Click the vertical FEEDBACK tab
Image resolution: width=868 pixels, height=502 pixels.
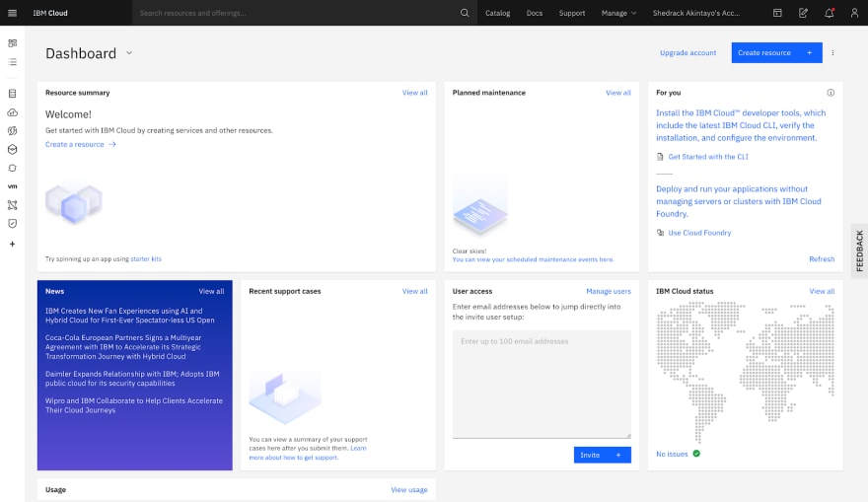point(859,251)
